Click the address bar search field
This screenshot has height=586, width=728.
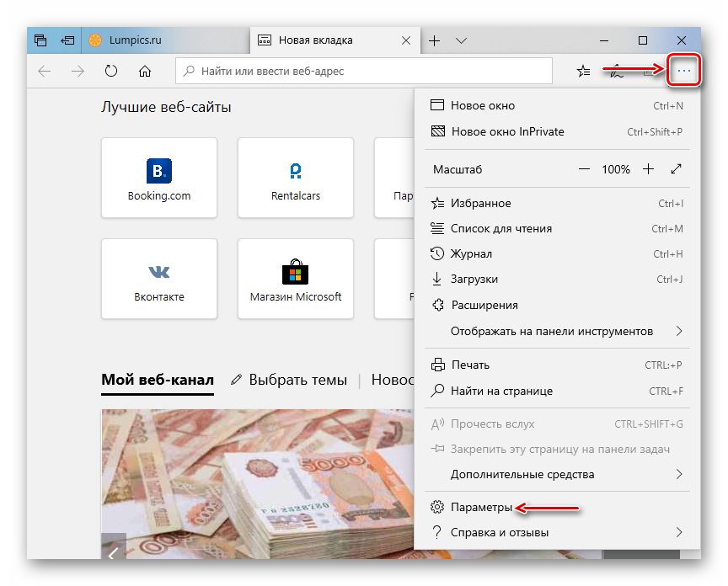[362, 72]
